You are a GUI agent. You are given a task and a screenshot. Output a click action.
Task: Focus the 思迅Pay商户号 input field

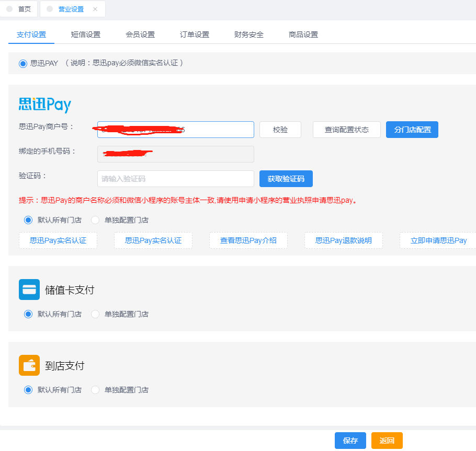pyautogui.click(x=175, y=130)
